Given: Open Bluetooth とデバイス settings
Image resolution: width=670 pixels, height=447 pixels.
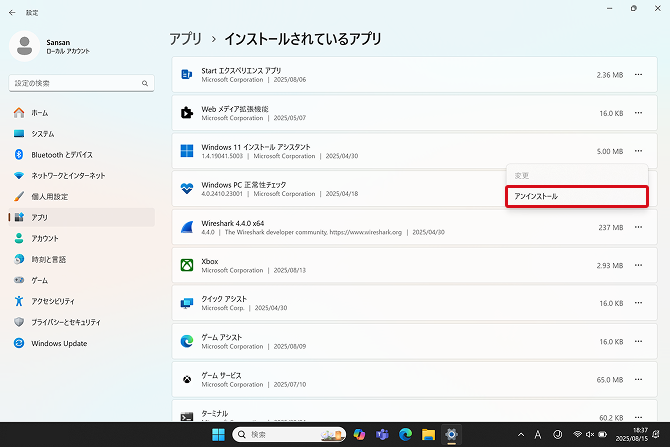Looking at the screenshot, I should pos(61,154).
